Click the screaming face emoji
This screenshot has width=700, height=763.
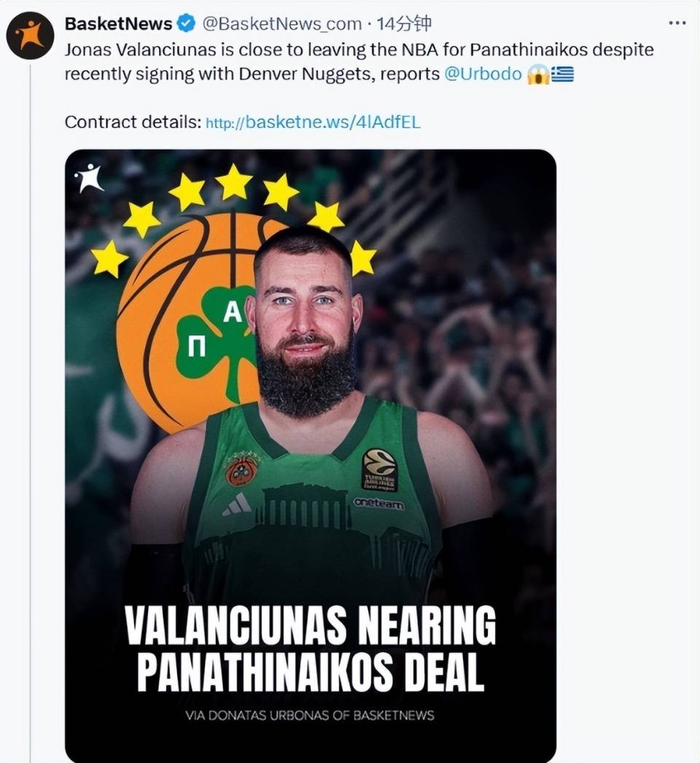coord(538,74)
